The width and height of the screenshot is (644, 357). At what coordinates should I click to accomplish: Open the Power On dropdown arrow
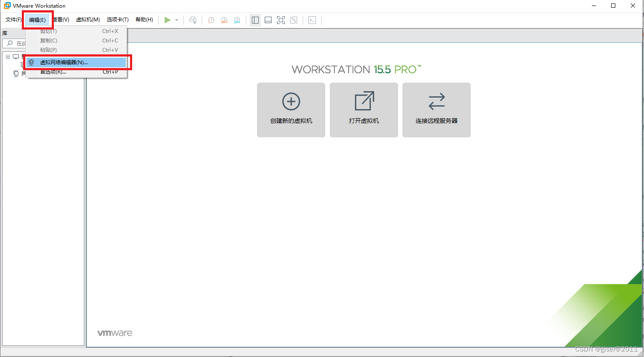[x=176, y=20]
